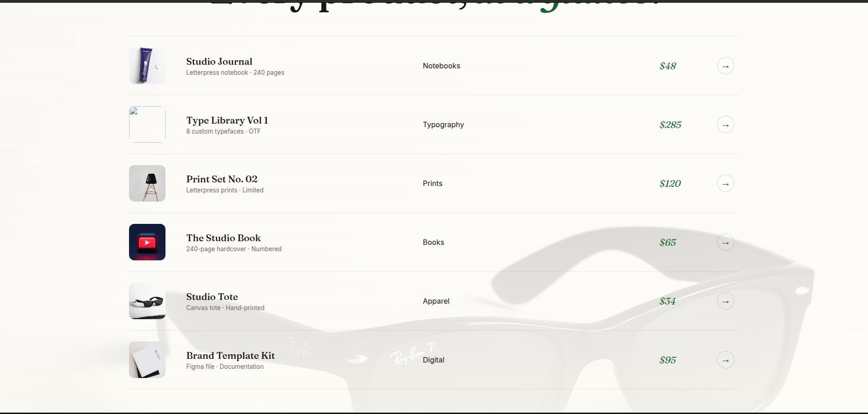Click the Typography category label
This screenshot has width=868, height=414.
tap(443, 125)
